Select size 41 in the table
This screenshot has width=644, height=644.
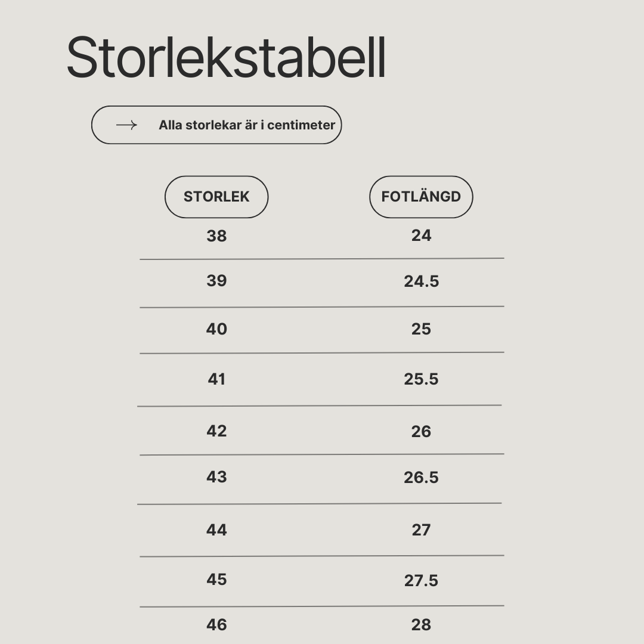(x=216, y=379)
